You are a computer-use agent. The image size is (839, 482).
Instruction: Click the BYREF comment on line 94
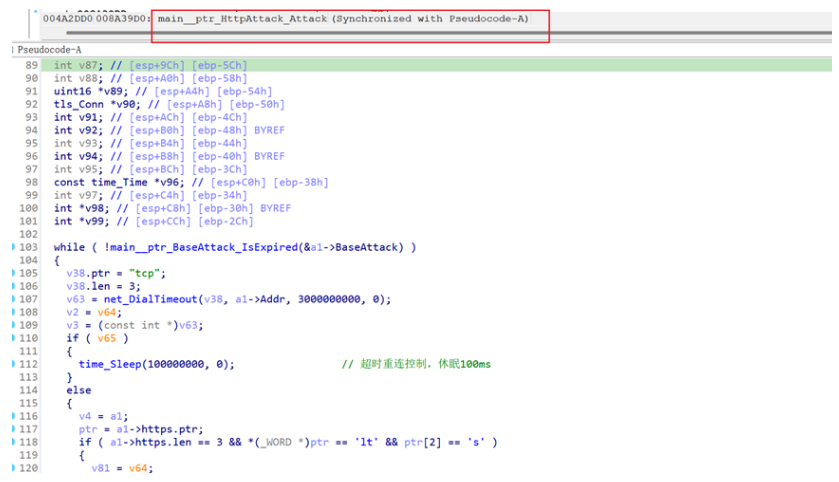coord(269,130)
